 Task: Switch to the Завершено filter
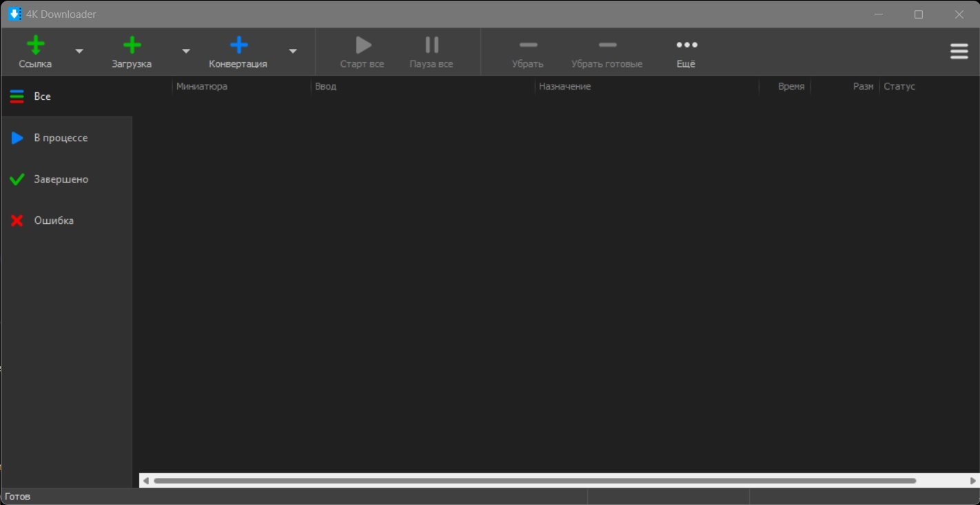(66, 179)
